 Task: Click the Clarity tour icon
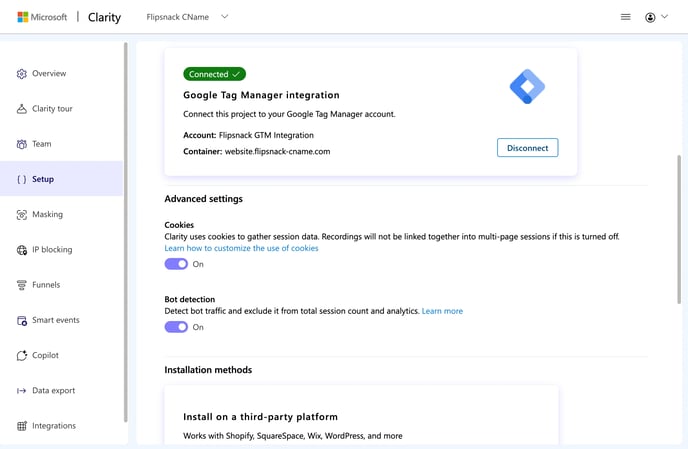(x=22, y=109)
